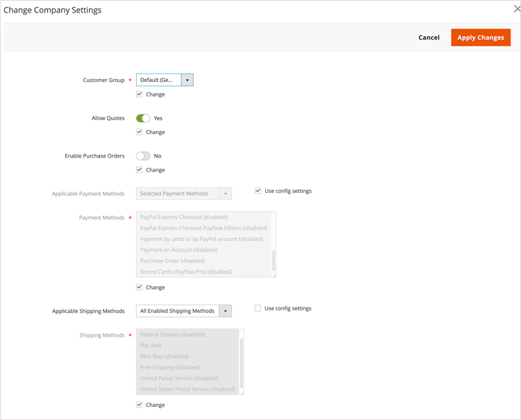This screenshot has height=420, width=521.
Task: Toggle the Allow Quotes switch
Action: pos(143,118)
